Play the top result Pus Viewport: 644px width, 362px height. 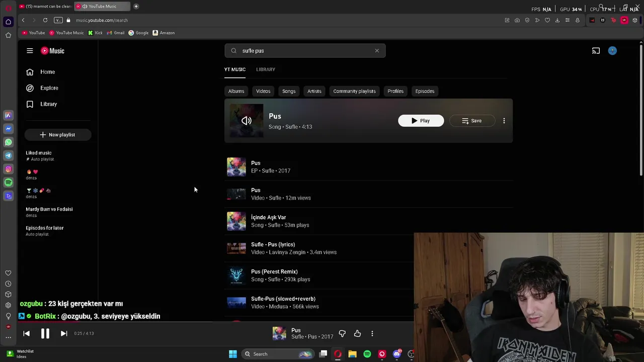(x=421, y=121)
